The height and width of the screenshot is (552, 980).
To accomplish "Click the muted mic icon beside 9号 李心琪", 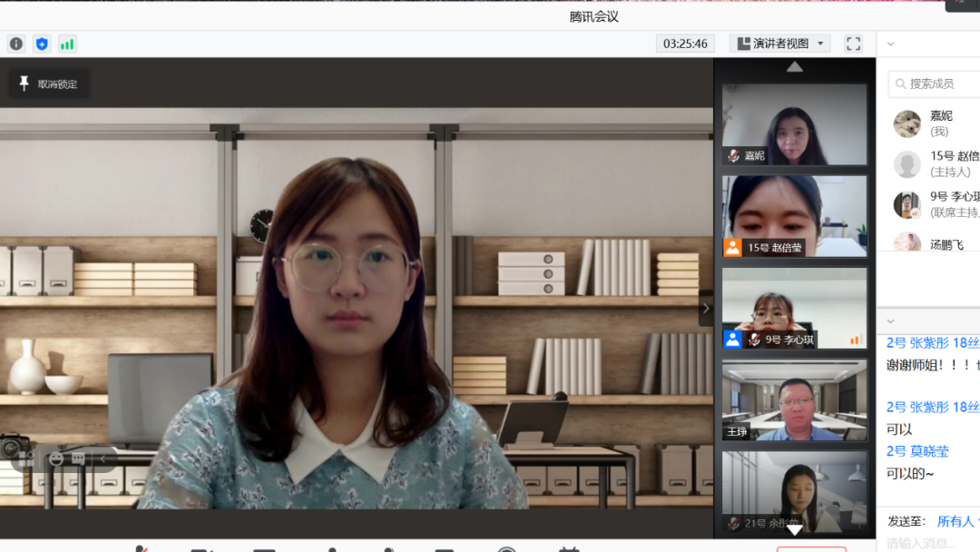I will 754,340.
